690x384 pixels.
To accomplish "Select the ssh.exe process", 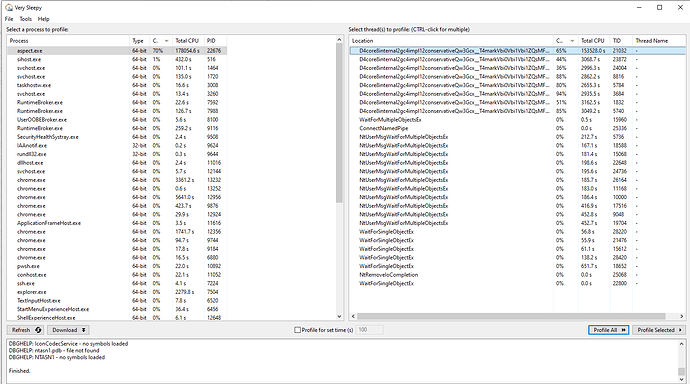I will coord(117,283).
